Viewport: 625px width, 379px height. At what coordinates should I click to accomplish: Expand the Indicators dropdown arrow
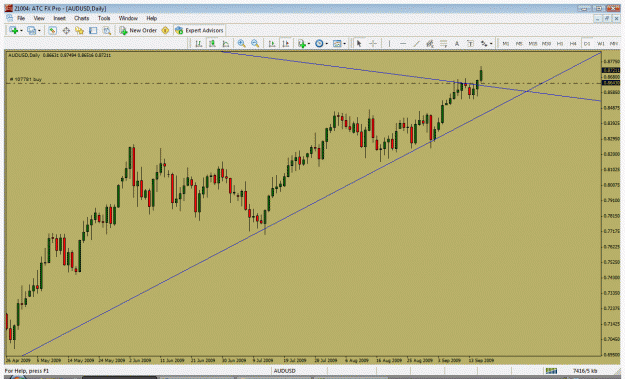point(309,44)
